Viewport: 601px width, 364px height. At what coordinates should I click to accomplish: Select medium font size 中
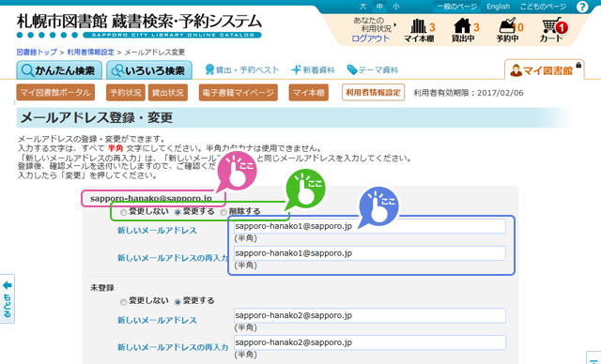[x=379, y=7]
